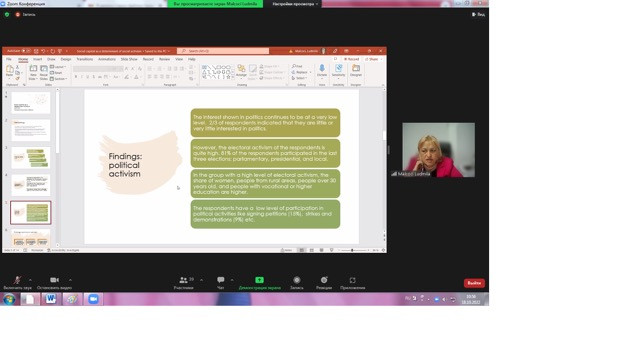Click the Share button in PowerPoint
This screenshot has width=640, height=363.
tap(372, 59)
